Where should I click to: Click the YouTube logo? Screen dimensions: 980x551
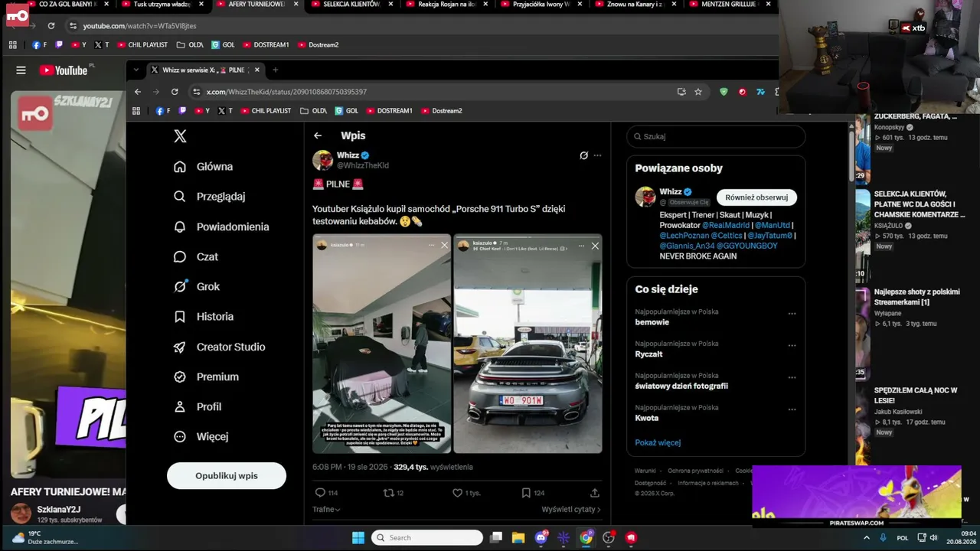click(x=64, y=70)
